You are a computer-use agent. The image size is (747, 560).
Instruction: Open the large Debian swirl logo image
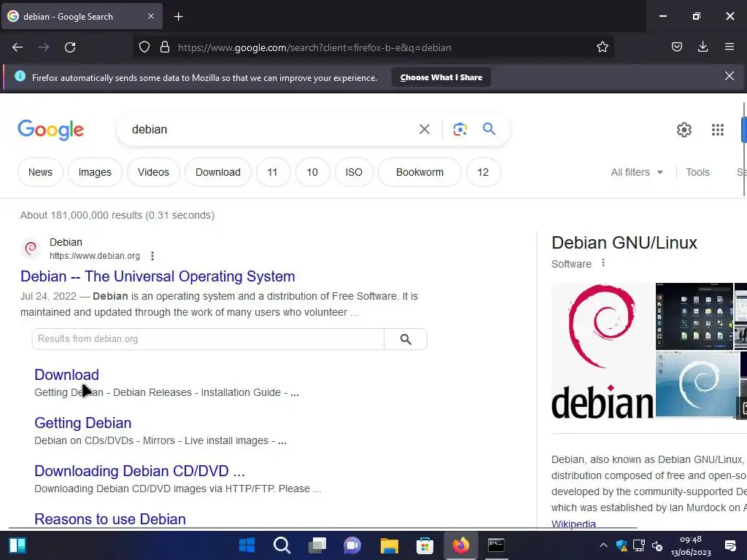(x=603, y=351)
